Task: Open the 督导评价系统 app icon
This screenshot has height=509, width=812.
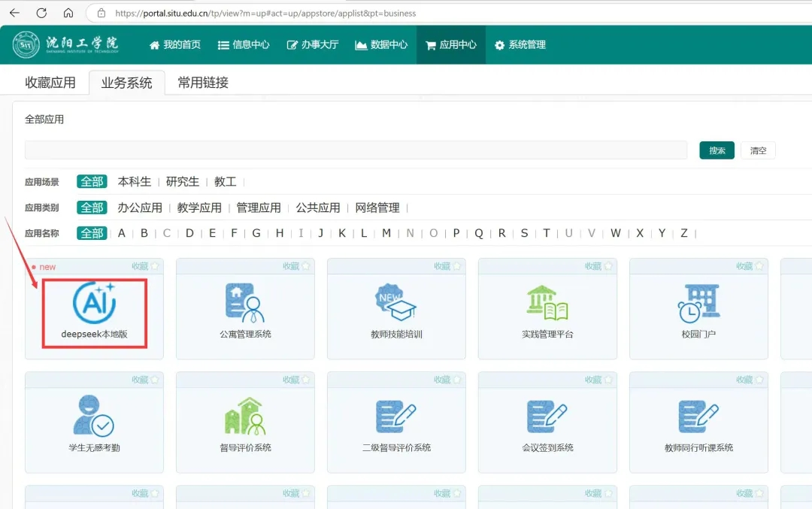Action: (x=245, y=416)
